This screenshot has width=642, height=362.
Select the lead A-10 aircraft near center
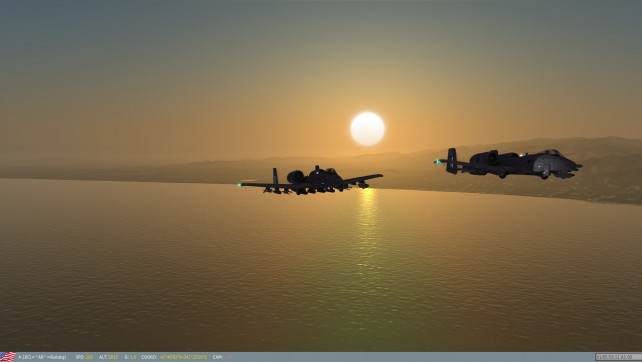[311, 181]
